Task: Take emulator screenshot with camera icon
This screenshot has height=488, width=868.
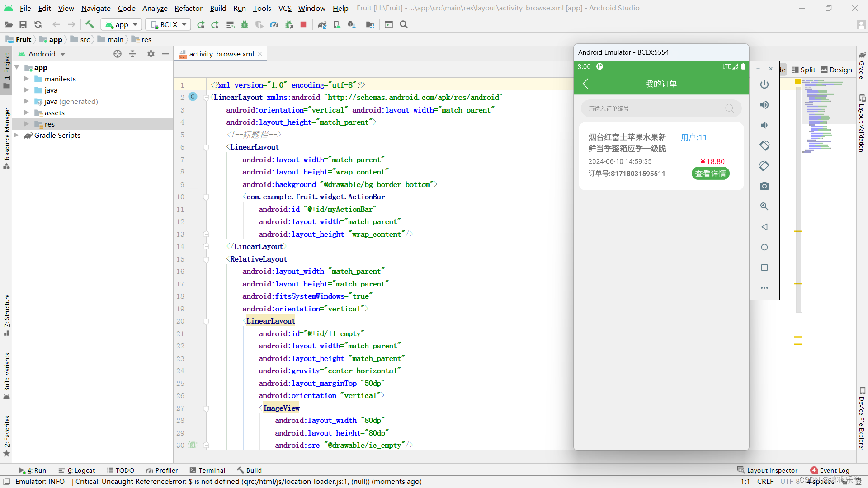Action: point(764,186)
